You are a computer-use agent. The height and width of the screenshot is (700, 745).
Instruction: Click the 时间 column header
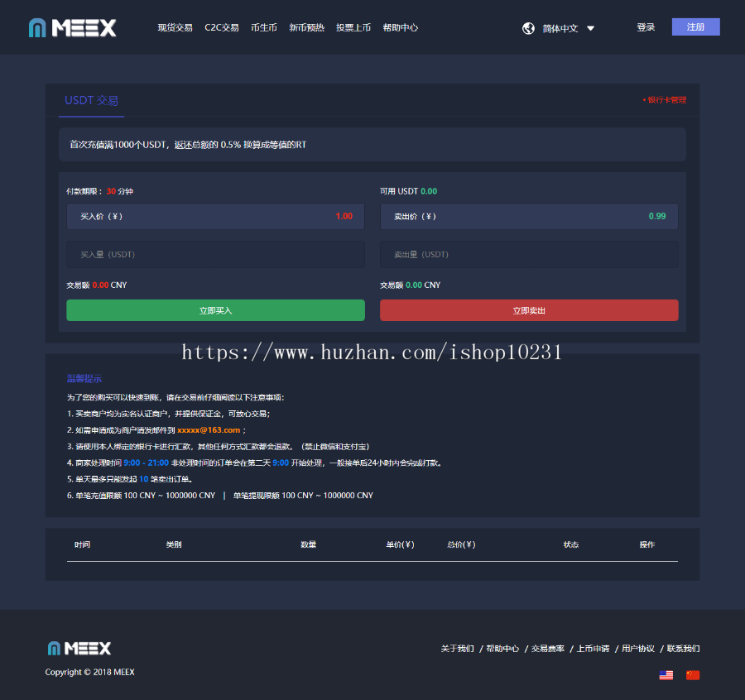(x=82, y=544)
